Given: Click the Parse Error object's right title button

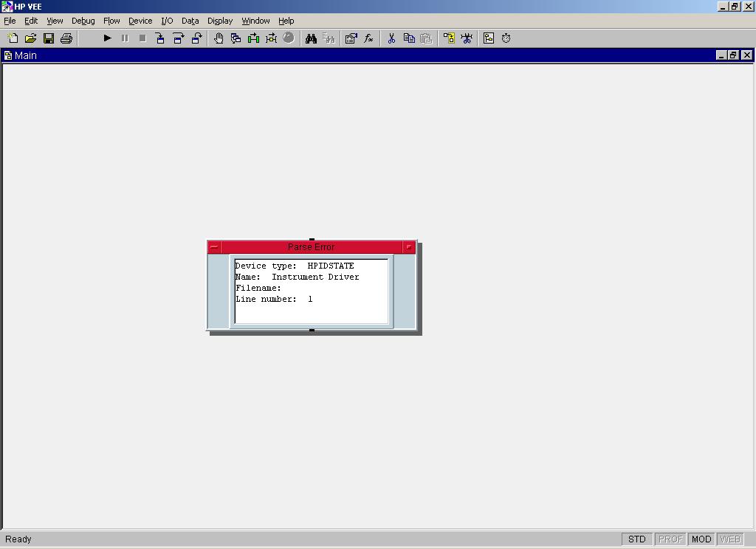Looking at the screenshot, I should [x=409, y=247].
